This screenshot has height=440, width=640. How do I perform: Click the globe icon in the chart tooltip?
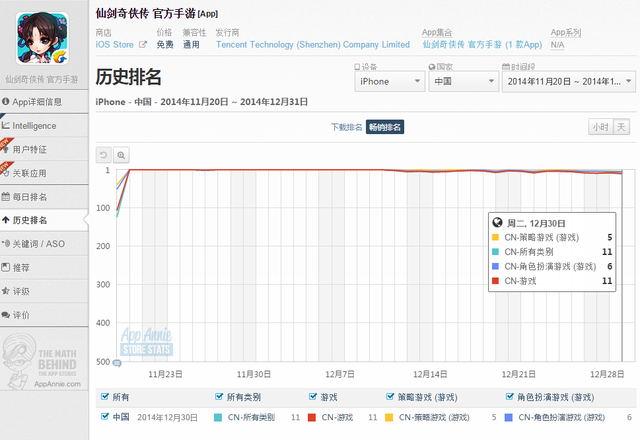point(497,222)
